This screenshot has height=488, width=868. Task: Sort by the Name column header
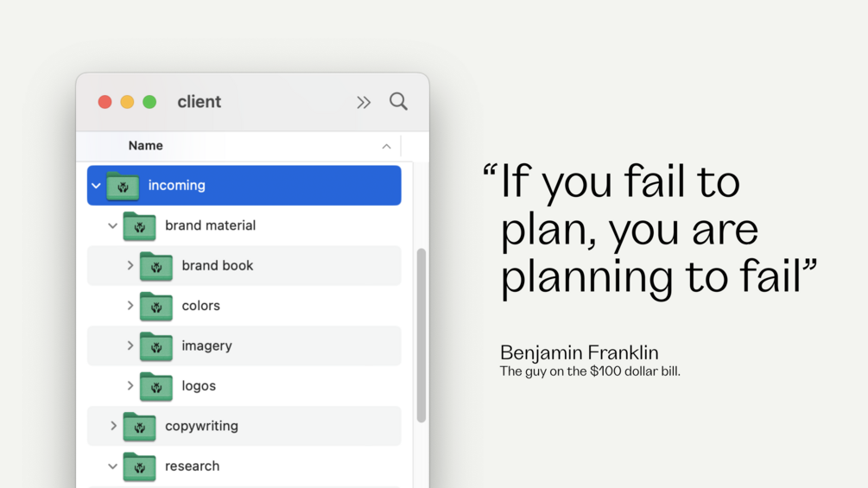click(x=146, y=146)
